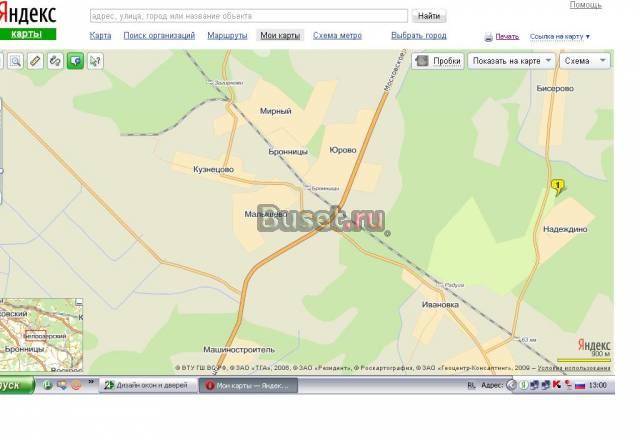Select the info pointer tool with question mark

pos(95,61)
